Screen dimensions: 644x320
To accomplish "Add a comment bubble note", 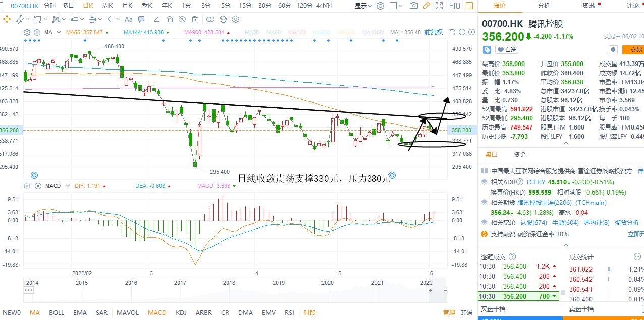I will (141, 19).
